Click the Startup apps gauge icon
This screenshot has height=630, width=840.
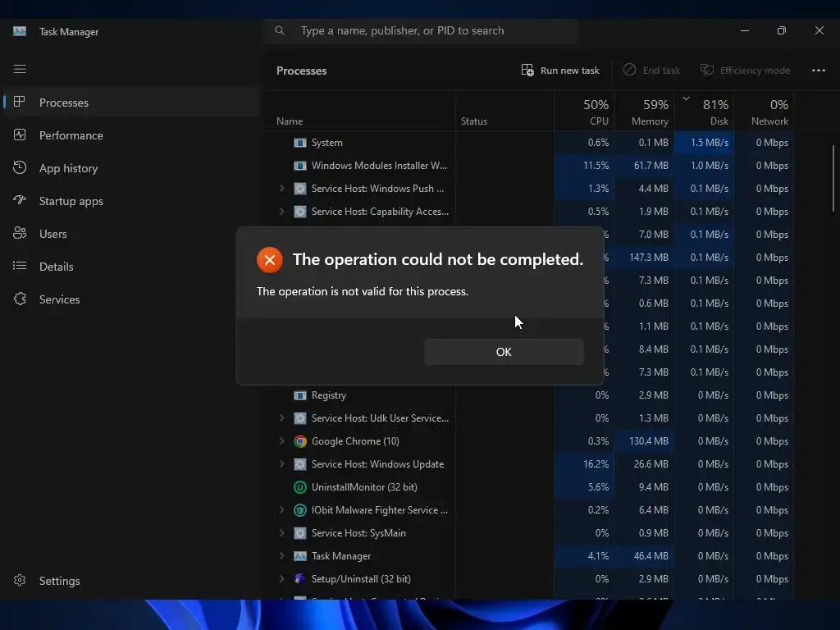pos(20,200)
